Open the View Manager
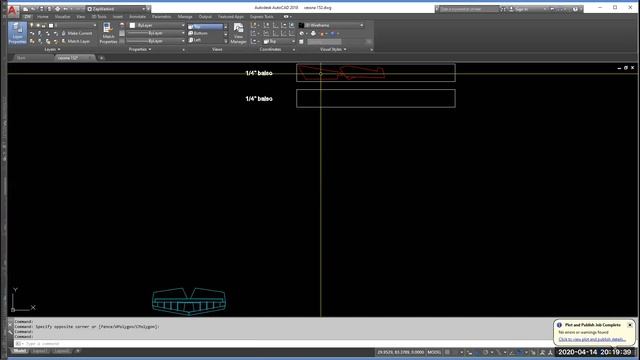The height and width of the screenshot is (360, 640). coord(238,33)
